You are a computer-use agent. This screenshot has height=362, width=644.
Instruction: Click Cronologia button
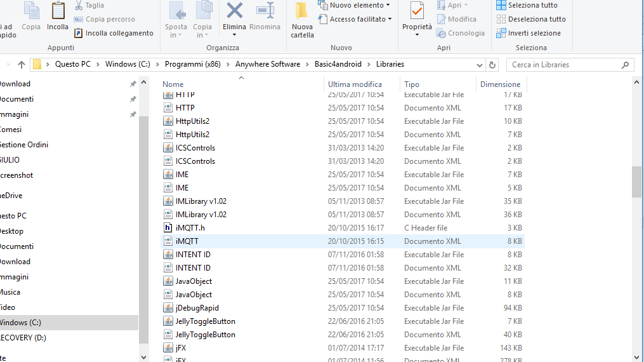(x=461, y=33)
